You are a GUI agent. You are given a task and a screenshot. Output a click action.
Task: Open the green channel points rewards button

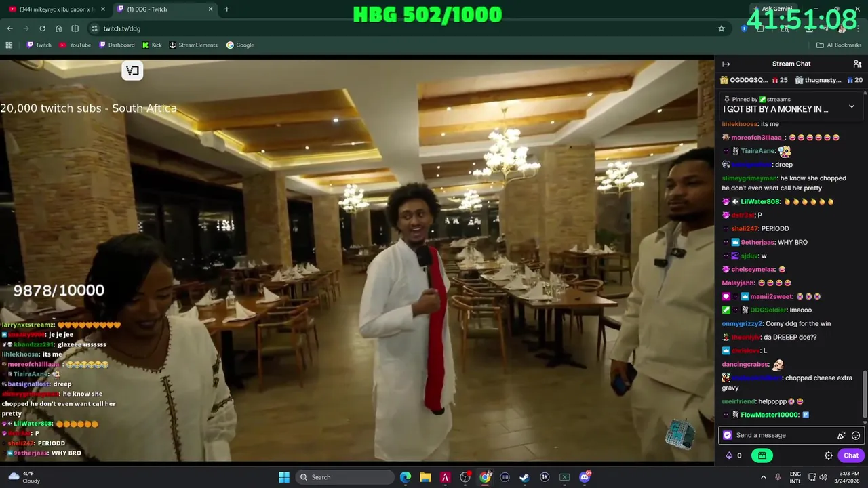(x=762, y=455)
